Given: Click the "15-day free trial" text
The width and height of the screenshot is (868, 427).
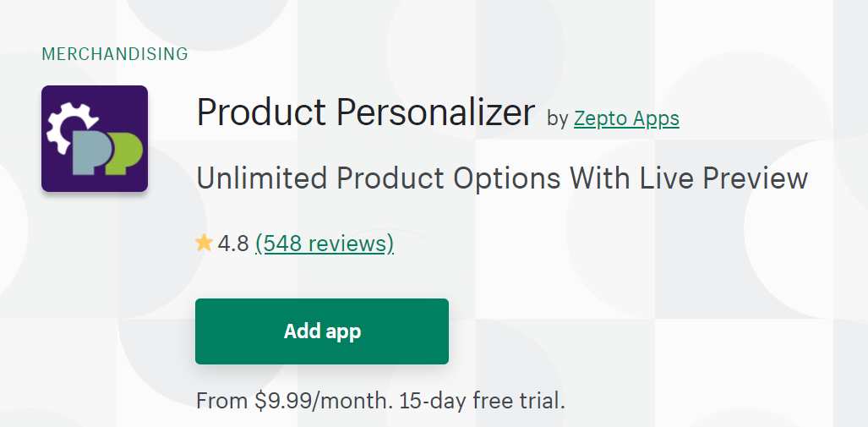Looking at the screenshot, I should (481, 399).
